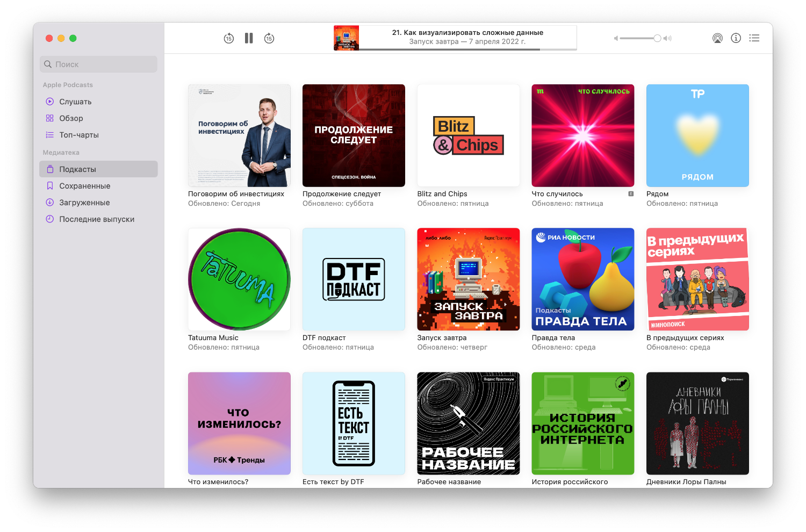Click the Blitz and Chips title text
This screenshot has height=532, width=806.
[x=442, y=194]
